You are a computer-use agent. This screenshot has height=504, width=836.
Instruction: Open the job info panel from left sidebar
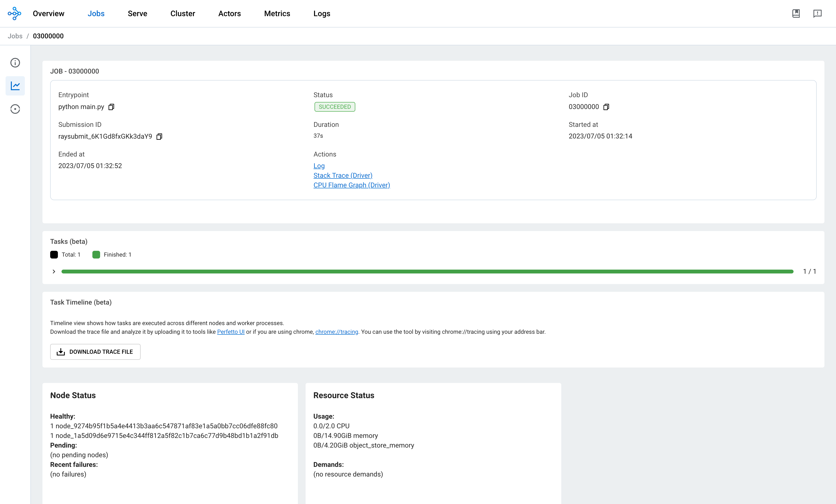pyautogui.click(x=15, y=63)
